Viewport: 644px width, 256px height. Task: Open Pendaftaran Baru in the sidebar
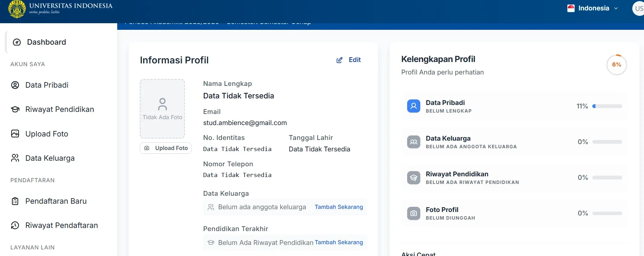pos(56,201)
